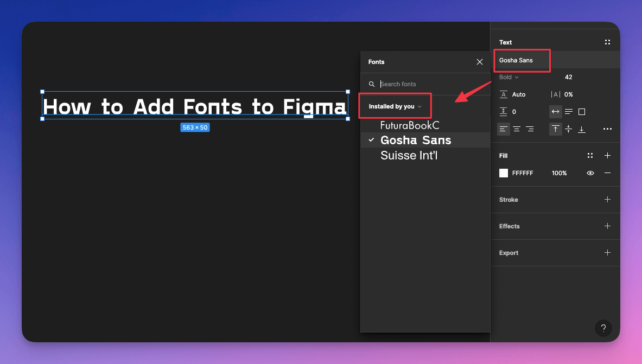Open the Installed by you dropdown
Image resolution: width=642 pixels, height=364 pixels.
pos(395,106)
